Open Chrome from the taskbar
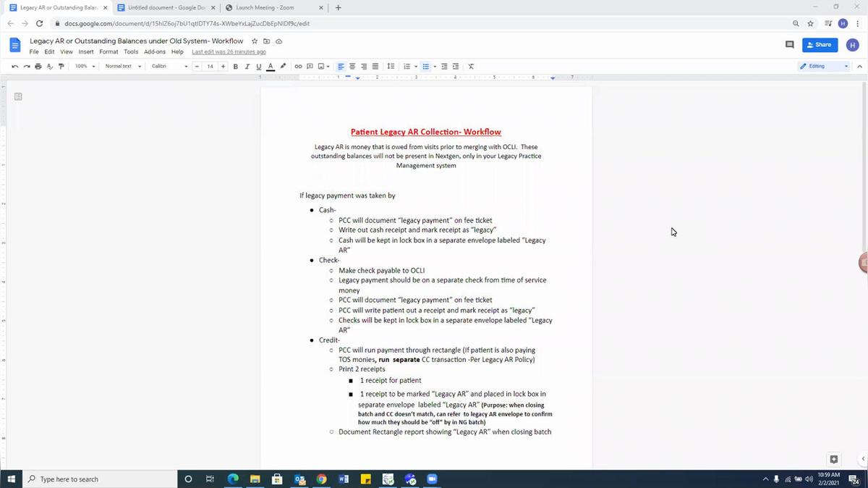868x488 pixels. pyautogui.click(x=321, y=479)
